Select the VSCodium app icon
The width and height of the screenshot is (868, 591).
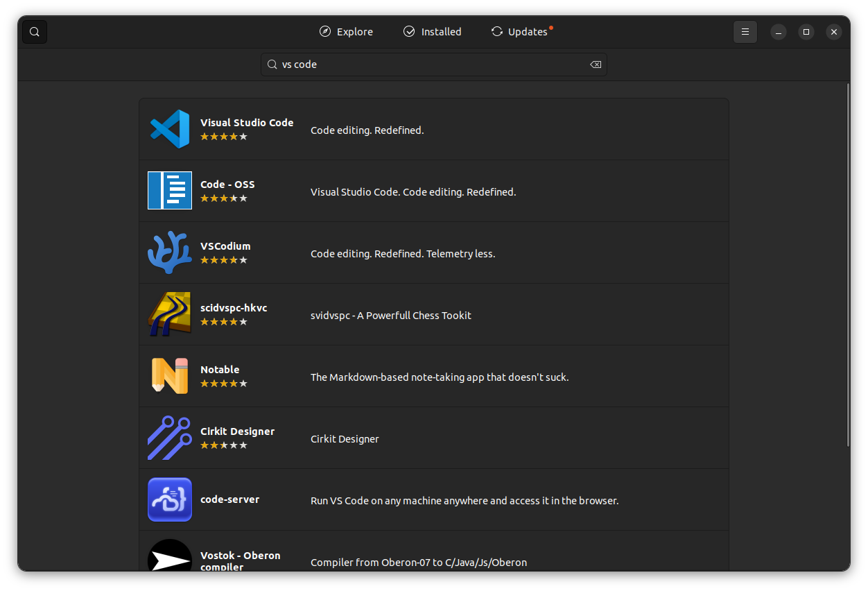point(169,252)
